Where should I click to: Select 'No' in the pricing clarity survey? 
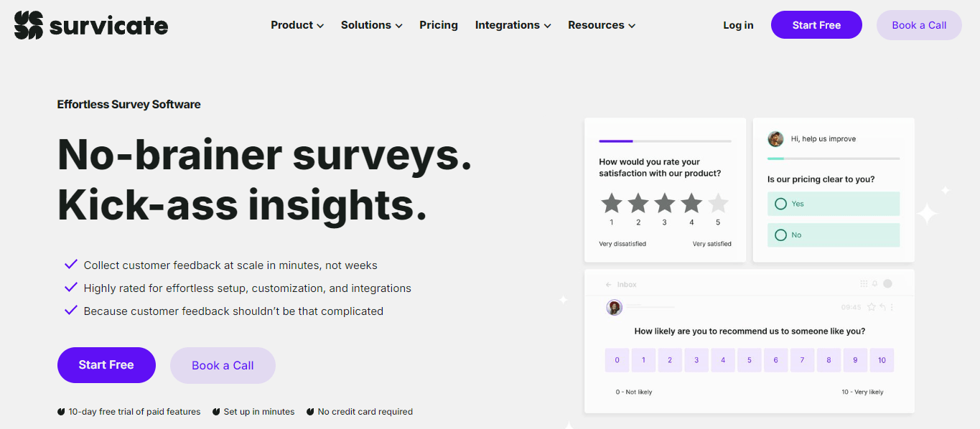click(833, 235)
